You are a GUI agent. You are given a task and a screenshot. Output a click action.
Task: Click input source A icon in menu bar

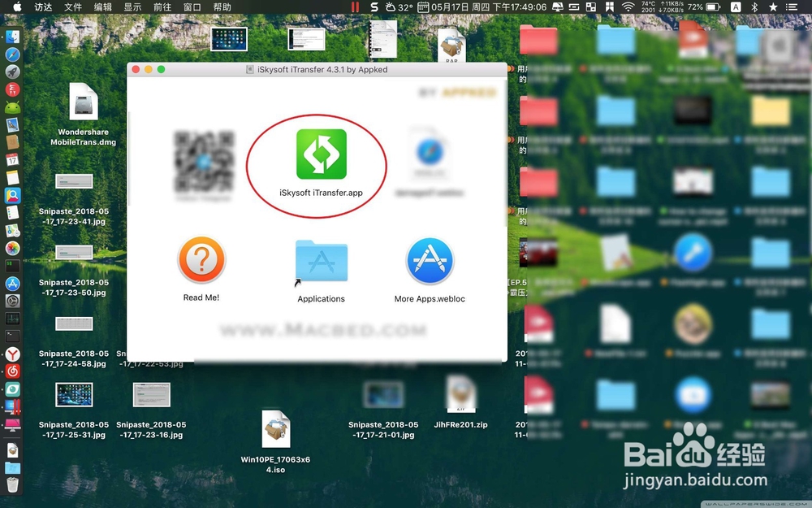(736, 7)
